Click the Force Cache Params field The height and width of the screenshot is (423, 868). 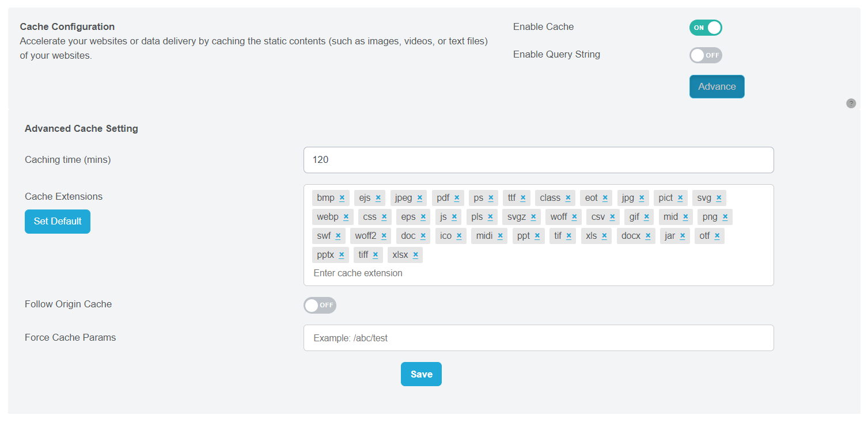pyautogui.click(x=538, y=338)
